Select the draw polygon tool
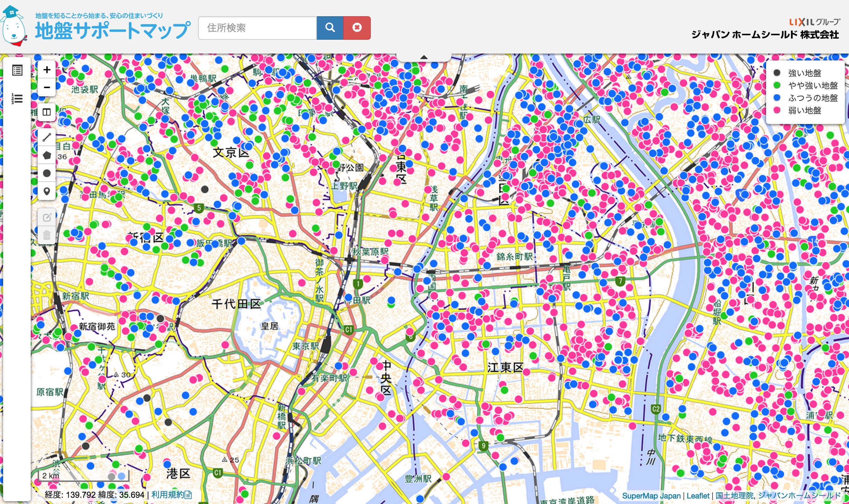849x504 pixels. [47, 155]
